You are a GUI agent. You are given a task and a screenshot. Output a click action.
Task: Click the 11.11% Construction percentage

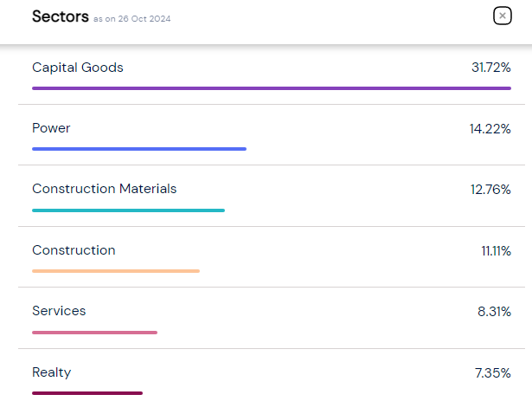[x=496, y=250]
